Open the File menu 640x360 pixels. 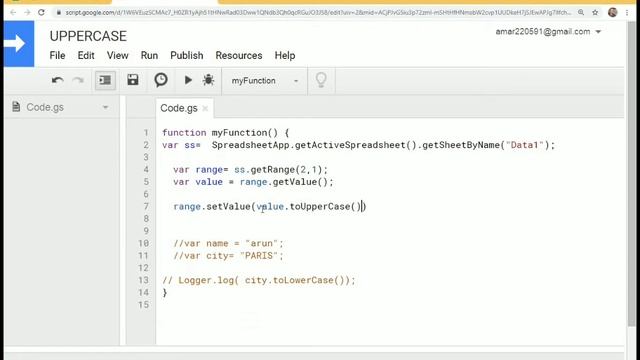[x=57, y=56]
